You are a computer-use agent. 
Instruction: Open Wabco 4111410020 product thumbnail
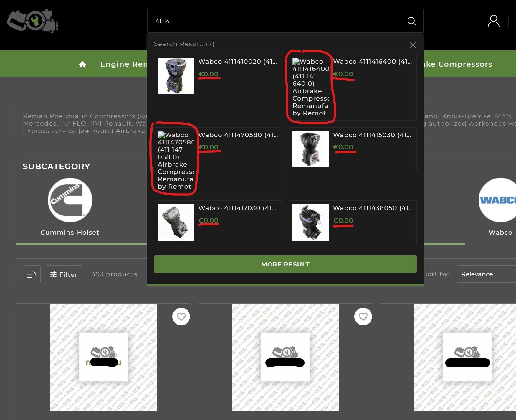click(x=176, y=76)
